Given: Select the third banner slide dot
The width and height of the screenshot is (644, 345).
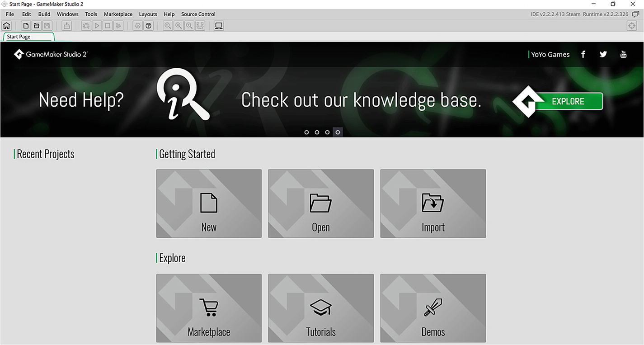Looking at the screenshot, I should click(x=327, y=132).
